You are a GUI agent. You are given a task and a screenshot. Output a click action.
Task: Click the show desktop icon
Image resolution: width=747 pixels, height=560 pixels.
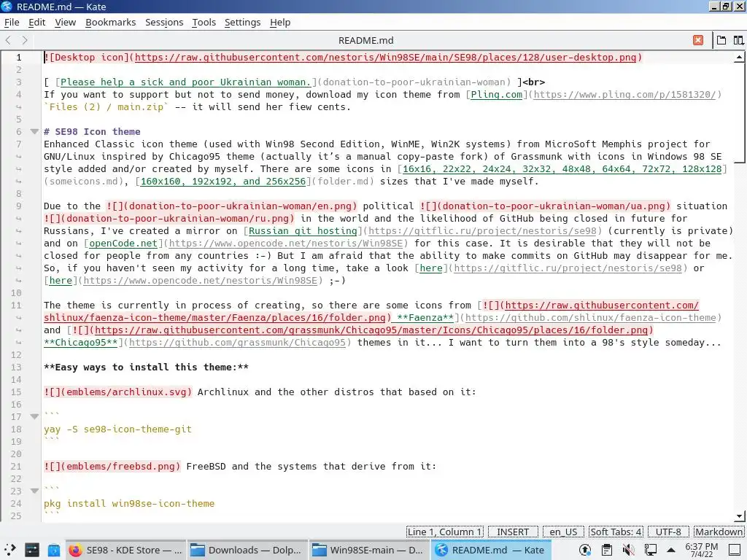click(735, 550)
